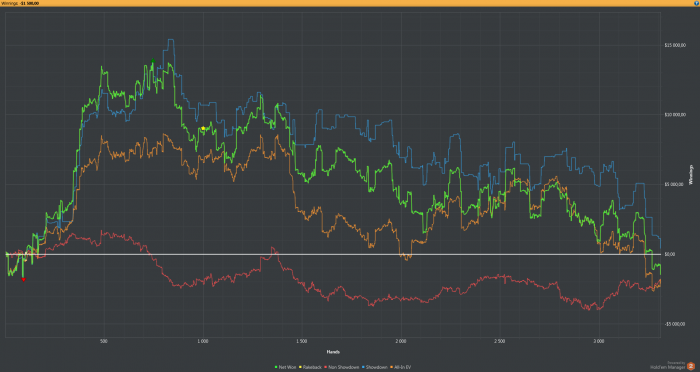
Task: Toggle the All-In EV legend entry
Action: [x=400, y=367]
